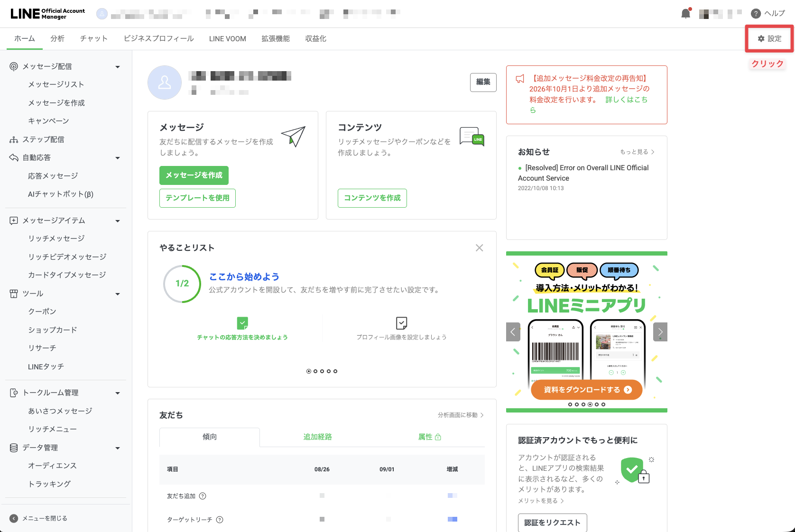Image resolution: width=795 pixels, height=532 pixels.
Task: Open the notifications bell icon
Action: (x=685, y=14)
